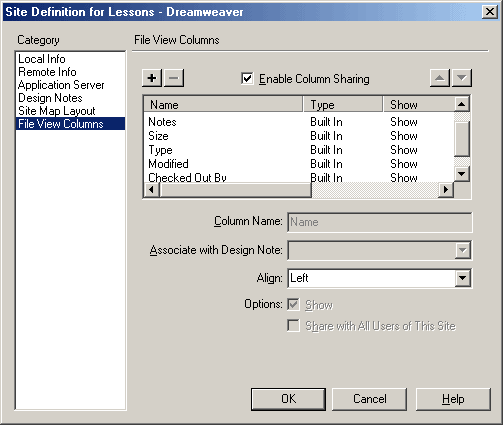Image resolution: width=503 pixels, height=425 pixels.
Task: Add a new column with plus button
Action: pos(152,78)
